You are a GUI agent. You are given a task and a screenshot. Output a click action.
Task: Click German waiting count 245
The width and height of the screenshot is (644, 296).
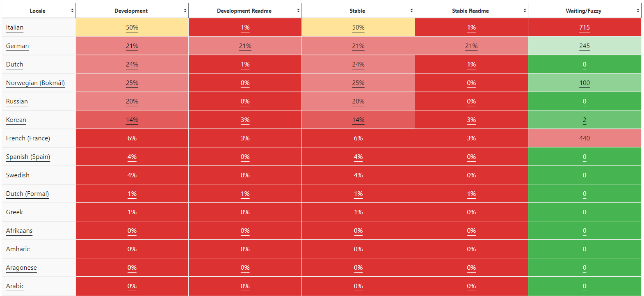click(585, 46)
